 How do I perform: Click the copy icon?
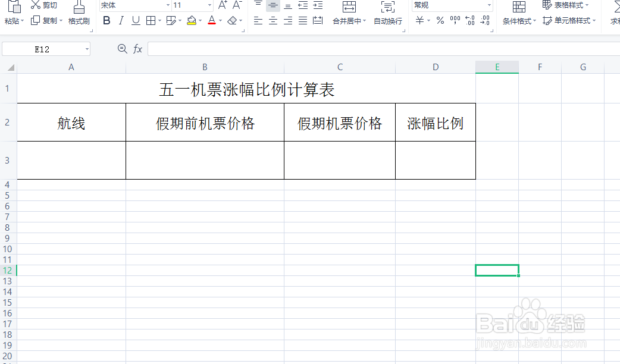click(36, 20)
